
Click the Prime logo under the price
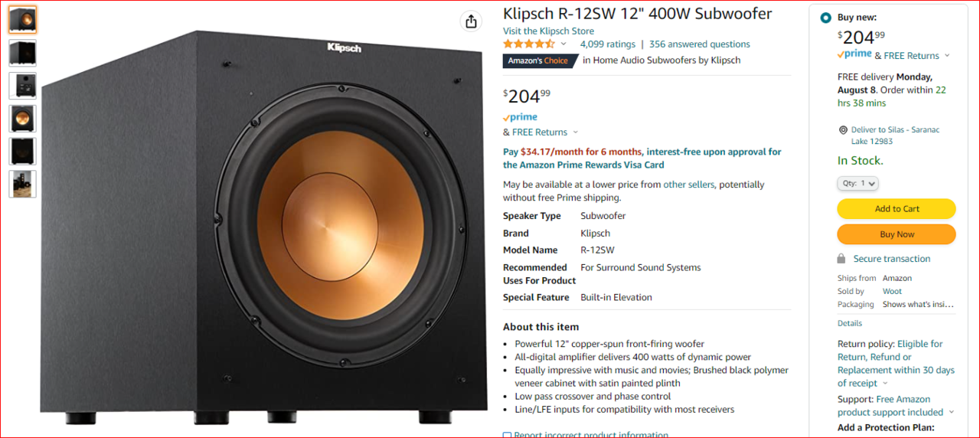[520, 117]
